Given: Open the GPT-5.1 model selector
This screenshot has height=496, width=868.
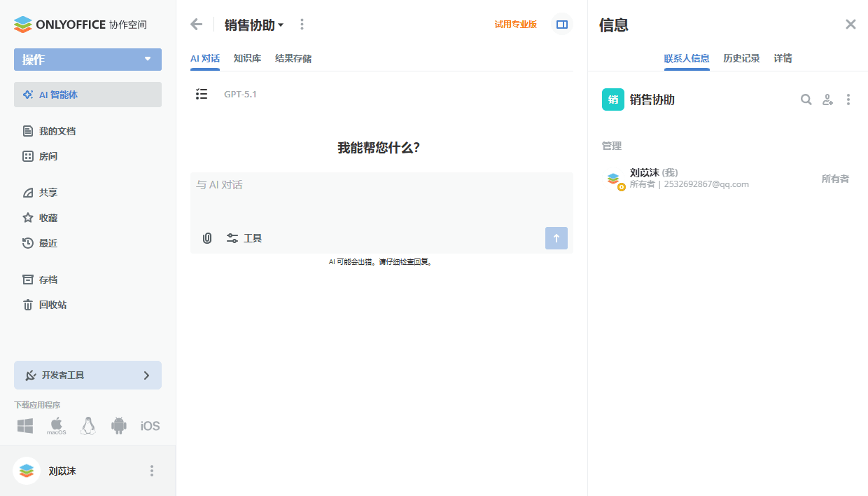Looking at the screenshot, I should [241, 94].
